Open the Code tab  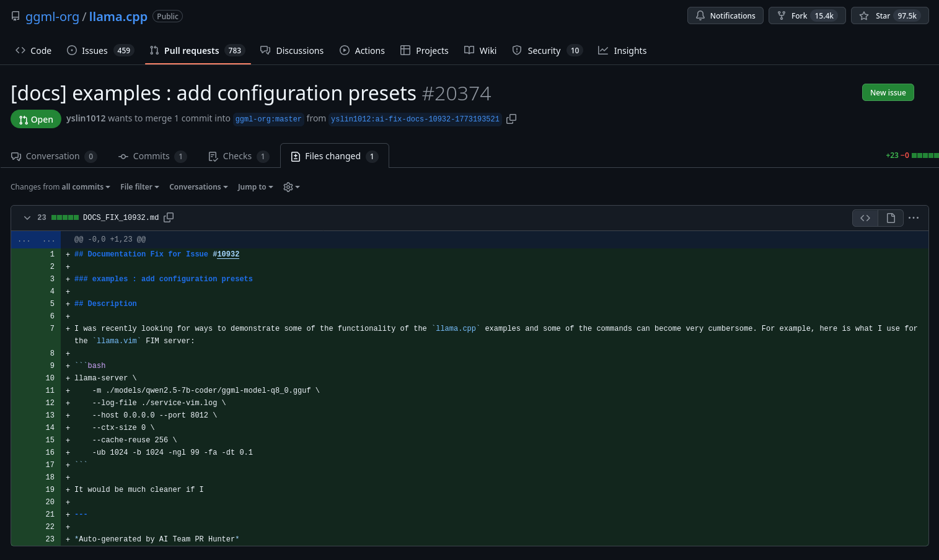(x=33, y=51)
